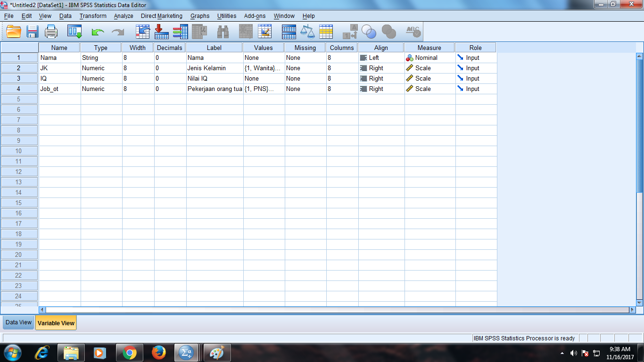Click the Role column header
This screenshot has height=362, width=644.
coord(476,48)
